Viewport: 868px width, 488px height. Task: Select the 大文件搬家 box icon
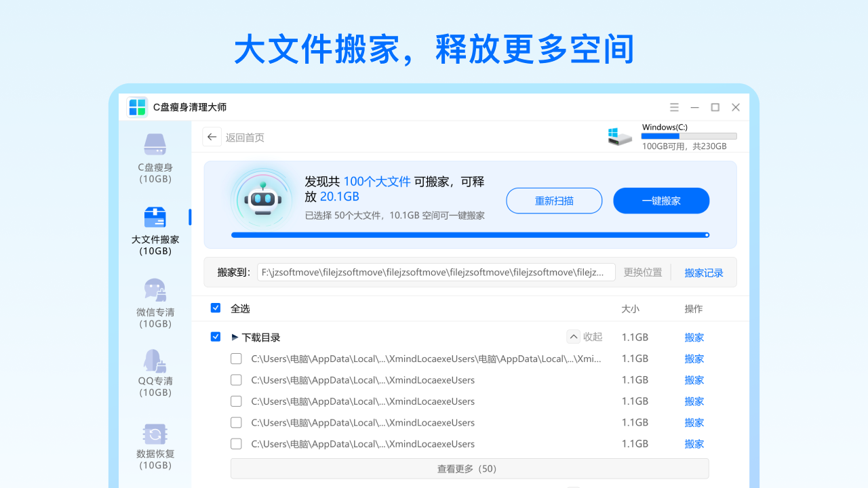pos(155,217)
